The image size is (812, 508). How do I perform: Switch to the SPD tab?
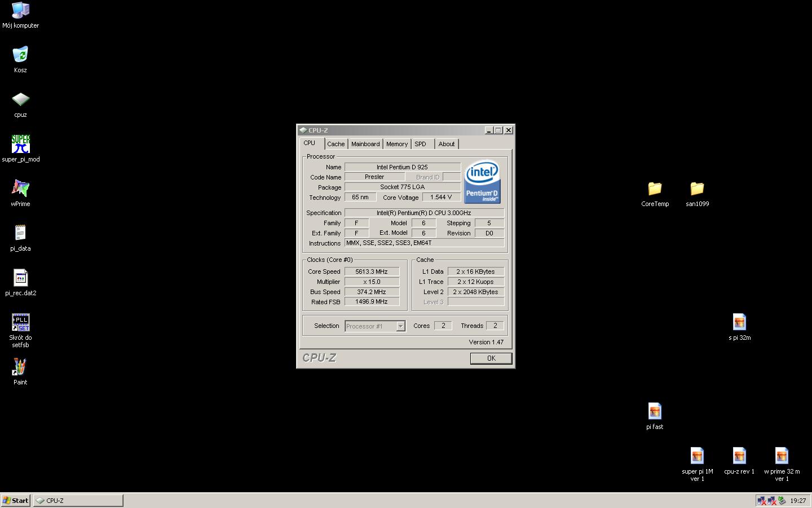click(421, 144)
